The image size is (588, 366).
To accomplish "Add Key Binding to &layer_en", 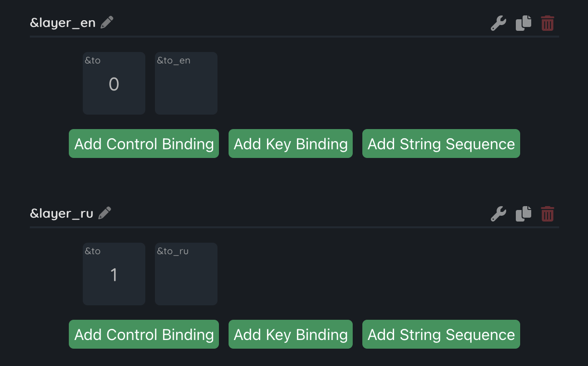I will [x=291, y=144].
